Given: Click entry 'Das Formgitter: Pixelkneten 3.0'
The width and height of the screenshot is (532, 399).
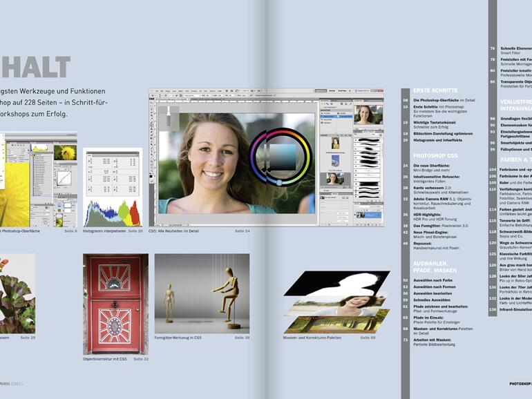Looking at the screenshot, I should [440, 226].
